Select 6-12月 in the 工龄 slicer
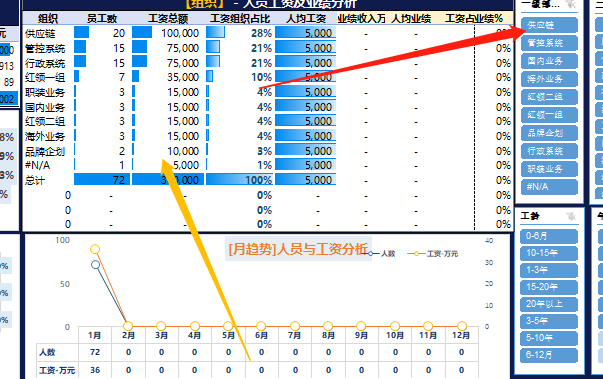Screen dimensions: 603x379 click(549, 355)
